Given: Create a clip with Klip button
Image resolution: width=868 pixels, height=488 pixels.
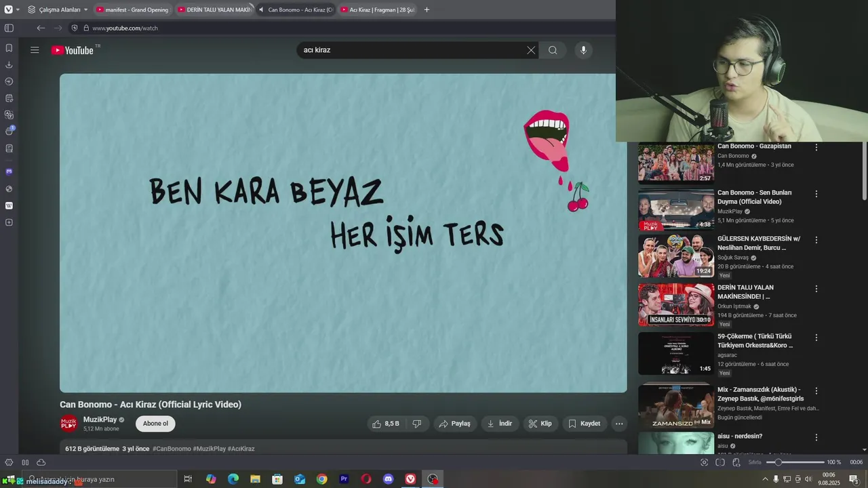Looking at the screenshot, I should 540,424.
